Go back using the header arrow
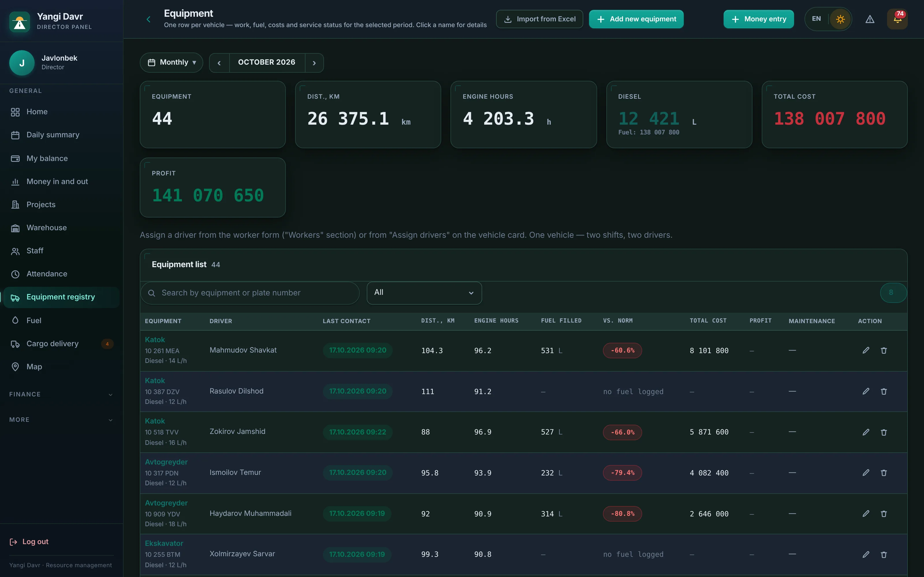This screenshot has width=924, height=577. tap(148, 19)
